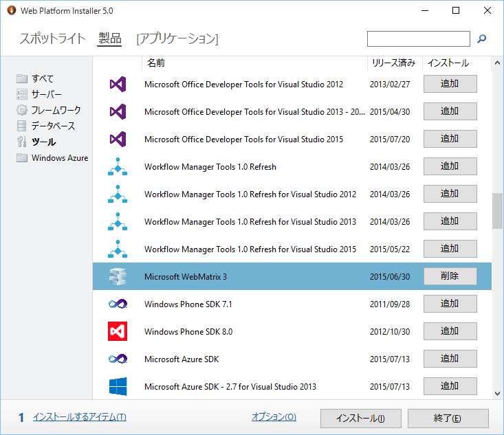Select the Microsoft WebMatrix 3 row text

186,277
